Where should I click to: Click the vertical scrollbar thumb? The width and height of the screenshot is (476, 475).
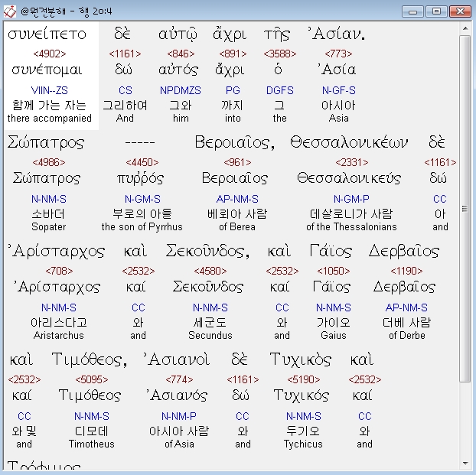[465, 209]
